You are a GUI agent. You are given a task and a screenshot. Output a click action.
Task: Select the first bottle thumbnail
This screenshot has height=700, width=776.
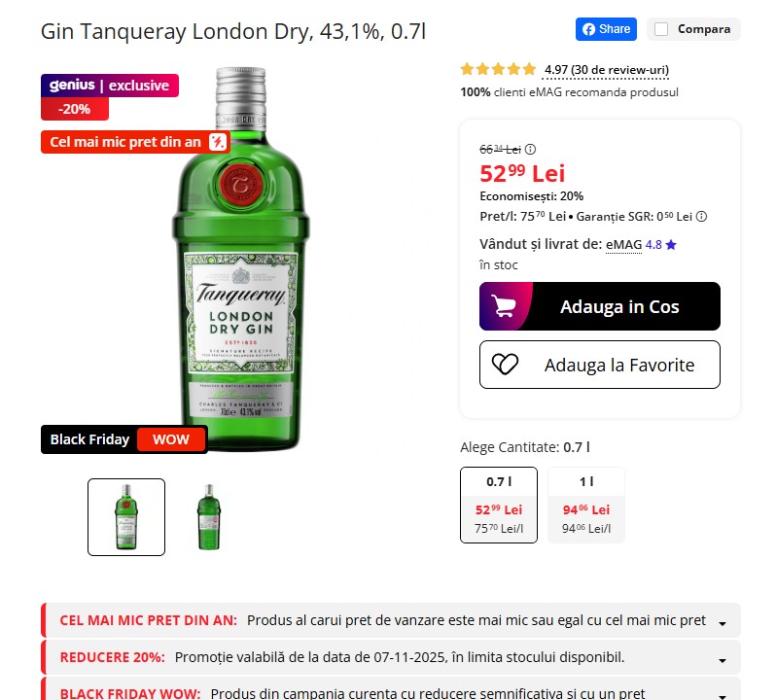[126, 517]
